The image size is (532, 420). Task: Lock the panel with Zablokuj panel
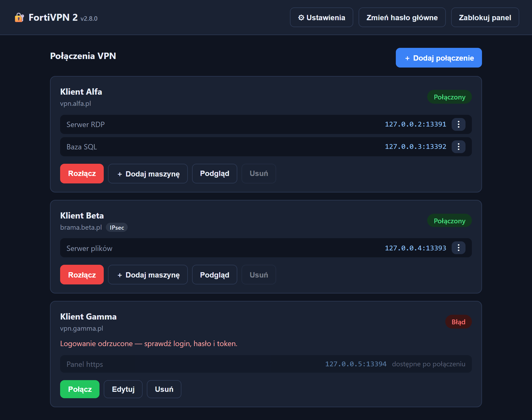pyautogui.click(x=485, y=18)
